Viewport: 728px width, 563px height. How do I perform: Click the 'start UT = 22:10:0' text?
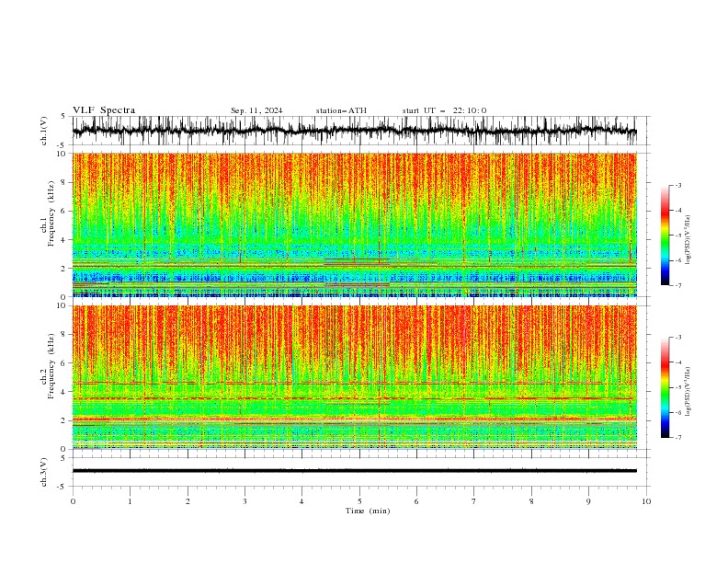click(444, 110)
